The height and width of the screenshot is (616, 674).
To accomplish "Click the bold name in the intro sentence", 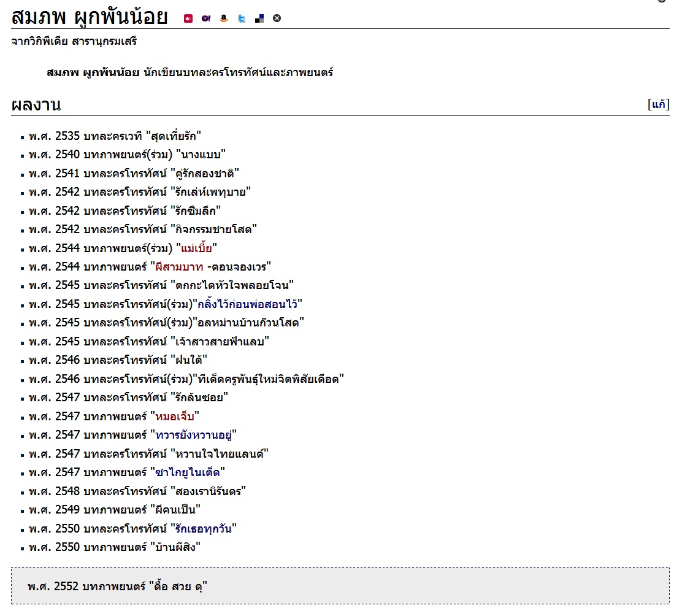I will (93, 72).
